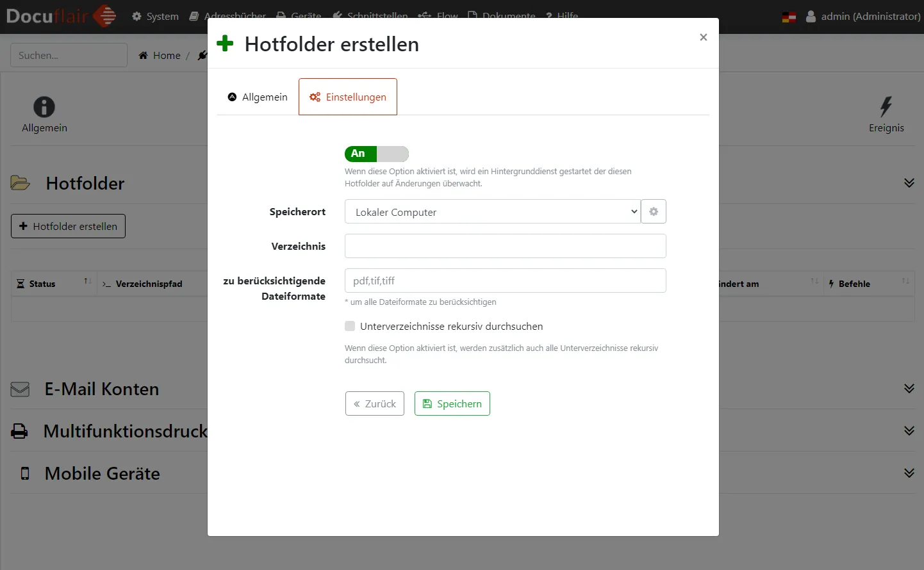Click the admin user profile icon
Viewport: 924px width, 570px height.
pyautogui.click(x=811, y=17)
